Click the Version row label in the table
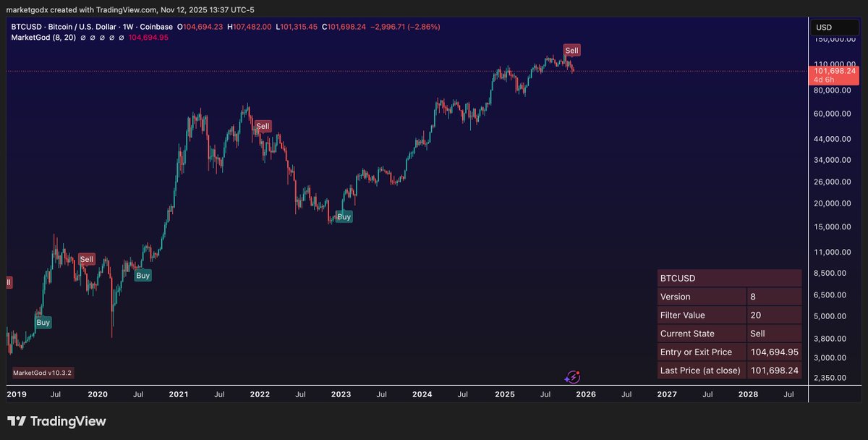 702,297
